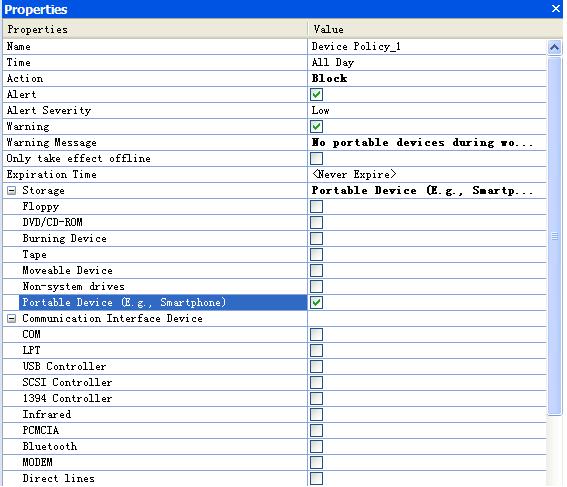Collapse the Communication Interface Device group

(12, 319)
